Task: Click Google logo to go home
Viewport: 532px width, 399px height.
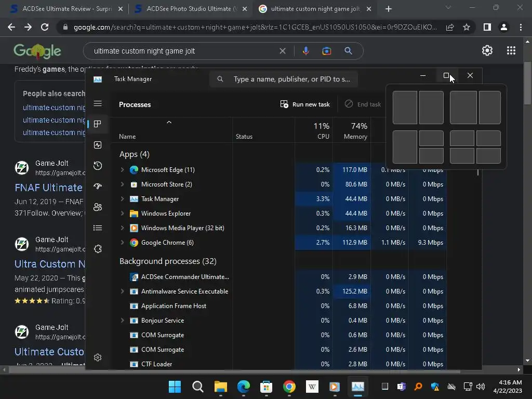Action: click(x=37, y=51)
